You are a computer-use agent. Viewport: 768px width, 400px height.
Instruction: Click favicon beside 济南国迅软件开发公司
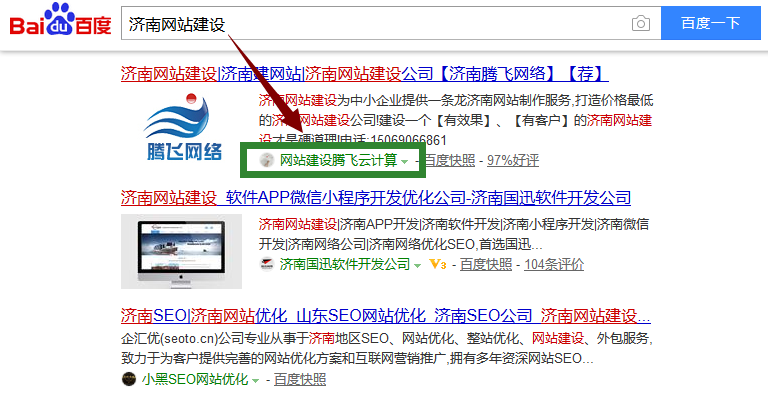click(x=267, y=264)
